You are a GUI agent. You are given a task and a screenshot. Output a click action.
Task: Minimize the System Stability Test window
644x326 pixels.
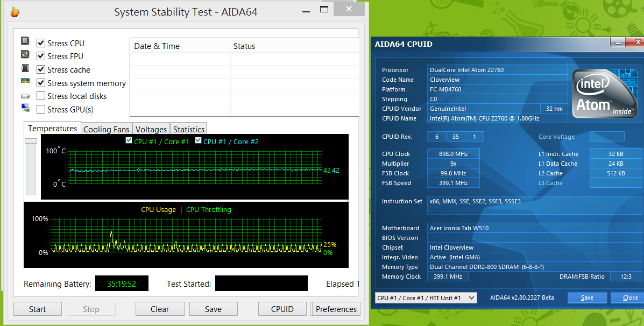306,11
